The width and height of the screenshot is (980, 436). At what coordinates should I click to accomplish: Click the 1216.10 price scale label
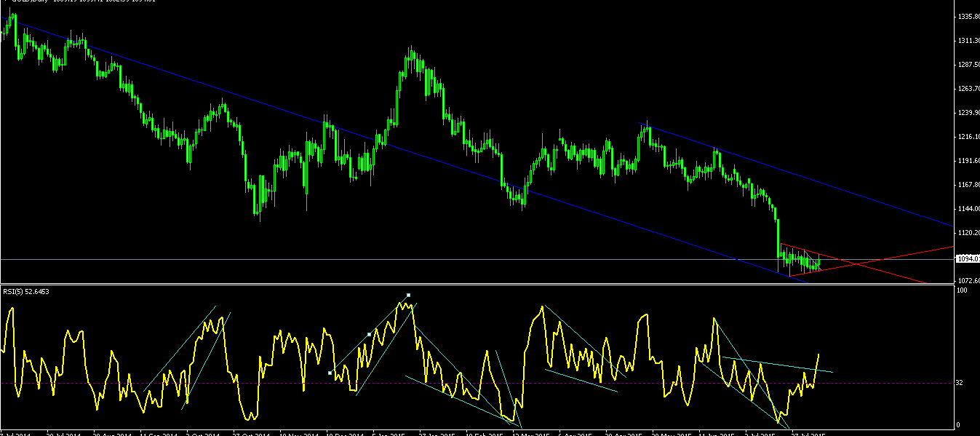coord(969,137)
